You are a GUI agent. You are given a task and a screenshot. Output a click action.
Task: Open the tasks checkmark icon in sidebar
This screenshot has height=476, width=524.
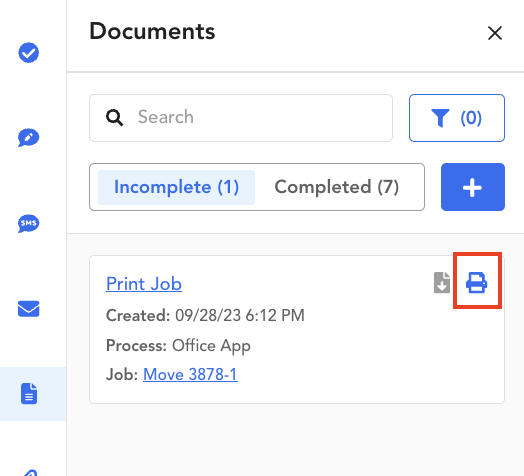coord(28,52)
